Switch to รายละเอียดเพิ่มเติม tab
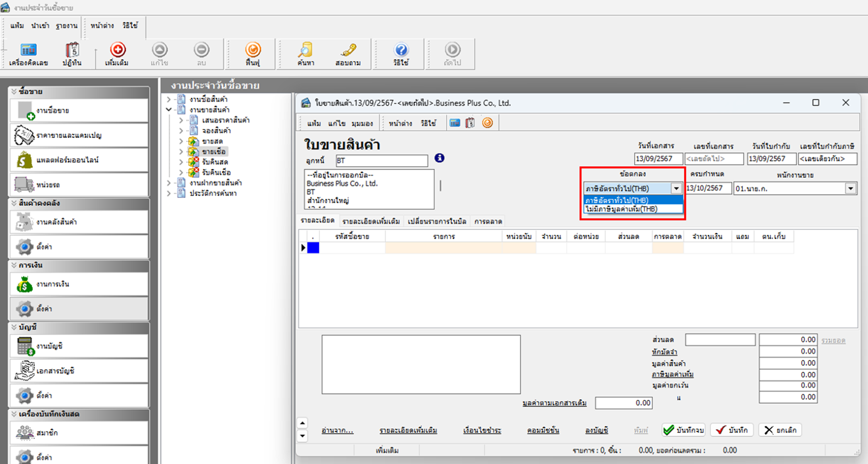Screen dimensions: 868x464 (371, 221)
